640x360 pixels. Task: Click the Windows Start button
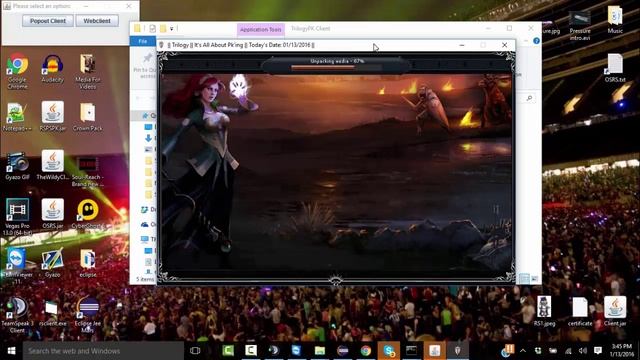pos(11,351)
